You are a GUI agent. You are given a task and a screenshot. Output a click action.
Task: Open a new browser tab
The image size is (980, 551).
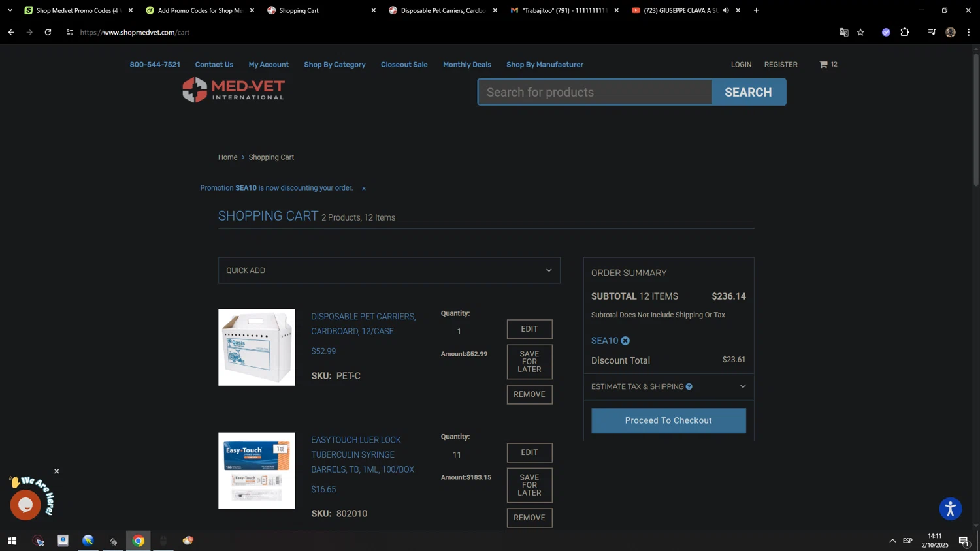click(756, 10)
